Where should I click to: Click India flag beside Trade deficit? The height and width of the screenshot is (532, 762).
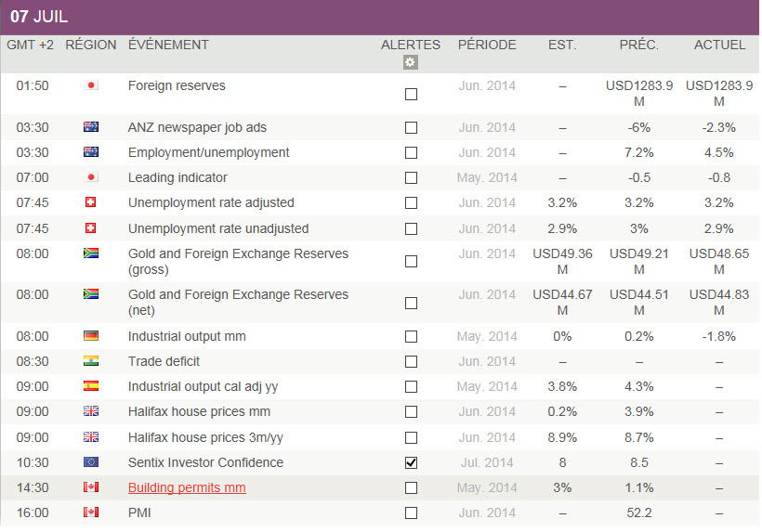click(x=91, y=361)
